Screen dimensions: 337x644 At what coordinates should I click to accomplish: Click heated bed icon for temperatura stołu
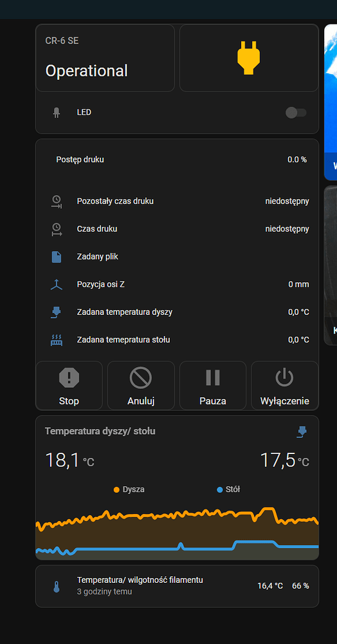pyautogui.click(x=57, y=340)
